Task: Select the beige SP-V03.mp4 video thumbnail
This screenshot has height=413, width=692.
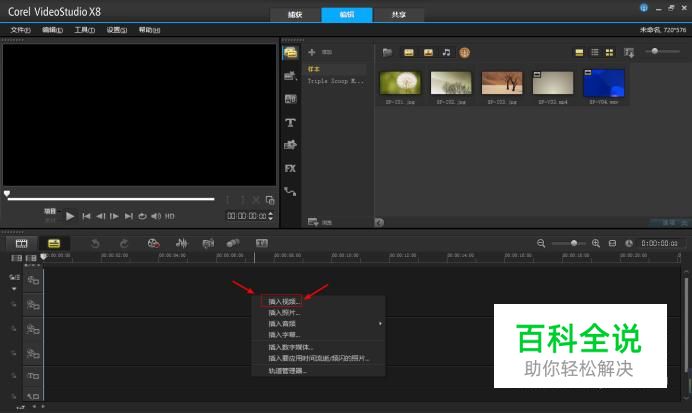Action: [553, 83]
